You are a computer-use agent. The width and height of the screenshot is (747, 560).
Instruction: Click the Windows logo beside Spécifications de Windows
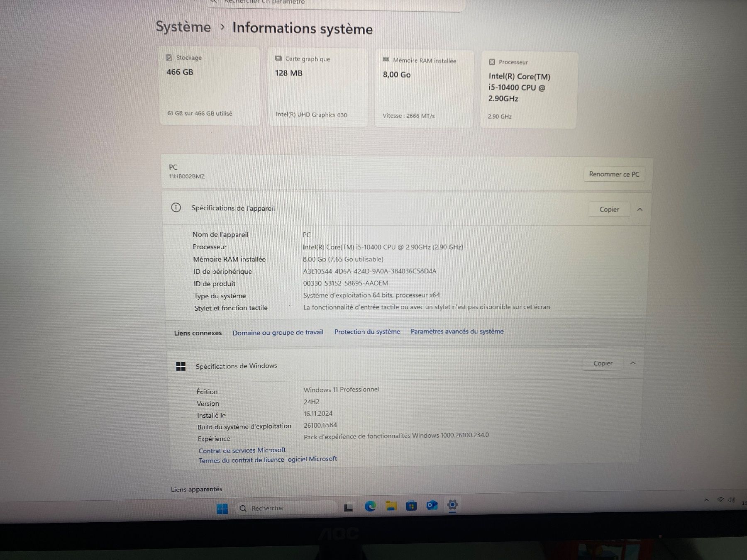coord(181,366)
